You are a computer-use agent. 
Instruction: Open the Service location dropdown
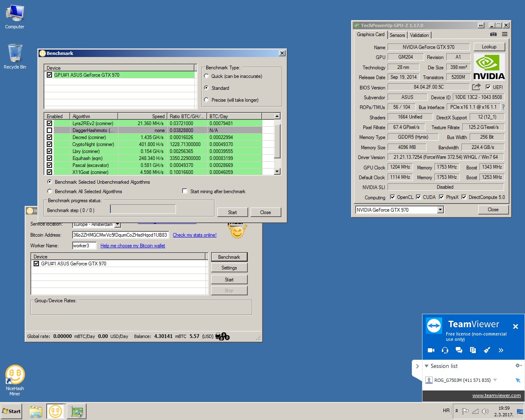118,224
